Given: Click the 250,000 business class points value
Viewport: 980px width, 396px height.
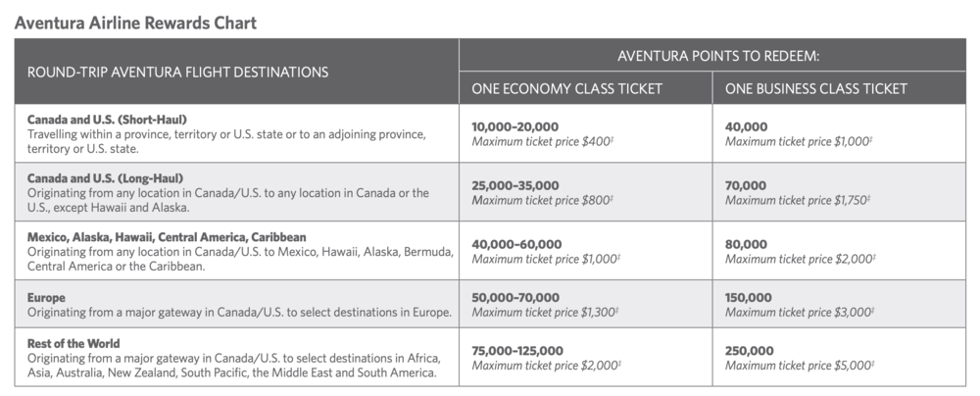Looking at the screenshot, I should point(750,350).
